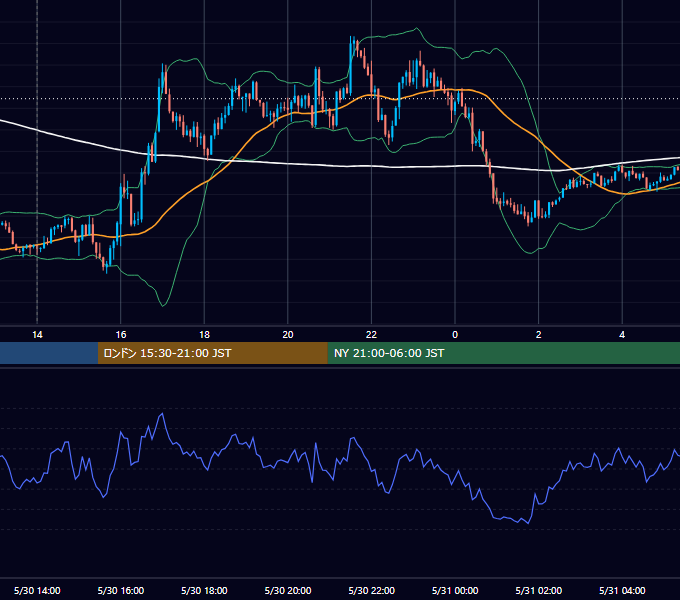This screenshot has width=680, height=600.
Task: Click the '14' hour label on the price chart axis
Action: [37, 335]
